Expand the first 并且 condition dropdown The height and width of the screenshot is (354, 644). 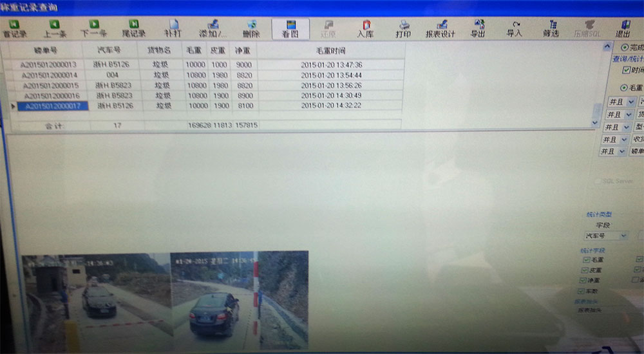(x=630, y=102)
